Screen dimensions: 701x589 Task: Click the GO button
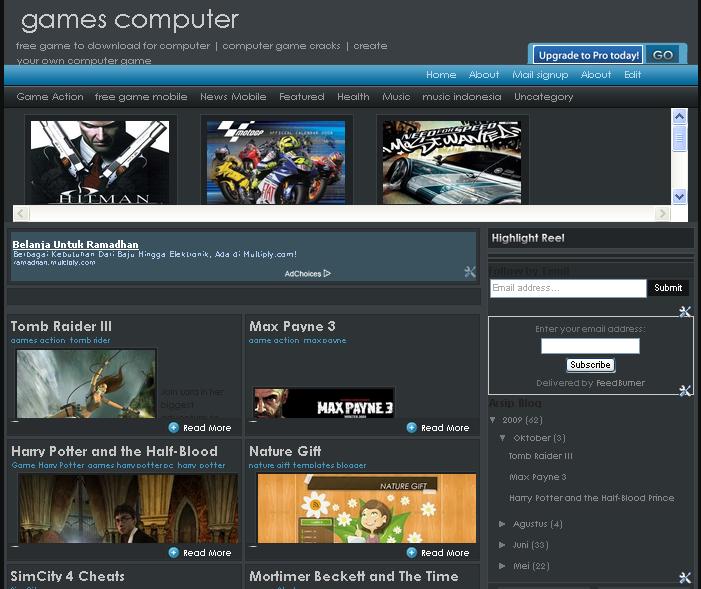point(663,55)
